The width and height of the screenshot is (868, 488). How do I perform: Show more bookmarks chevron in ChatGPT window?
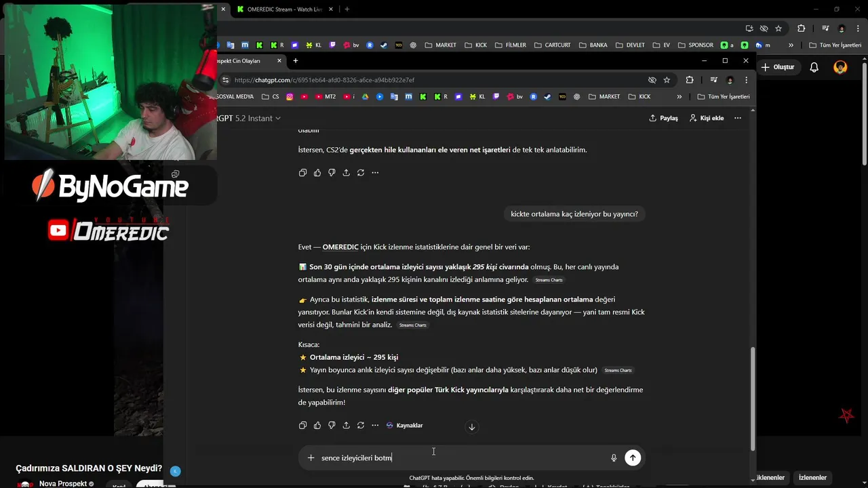(679, 97)
